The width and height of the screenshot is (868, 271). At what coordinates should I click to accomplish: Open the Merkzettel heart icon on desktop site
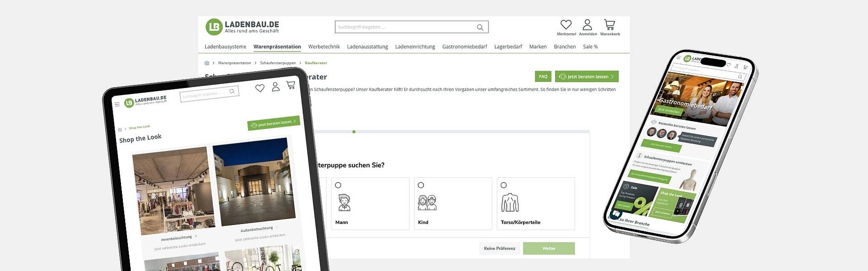(566, 25)
